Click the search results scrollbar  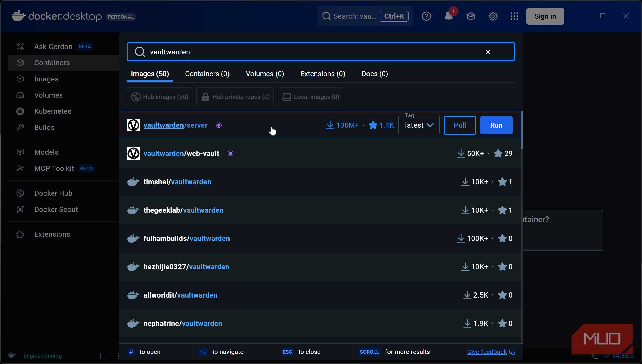pos(522,130)
